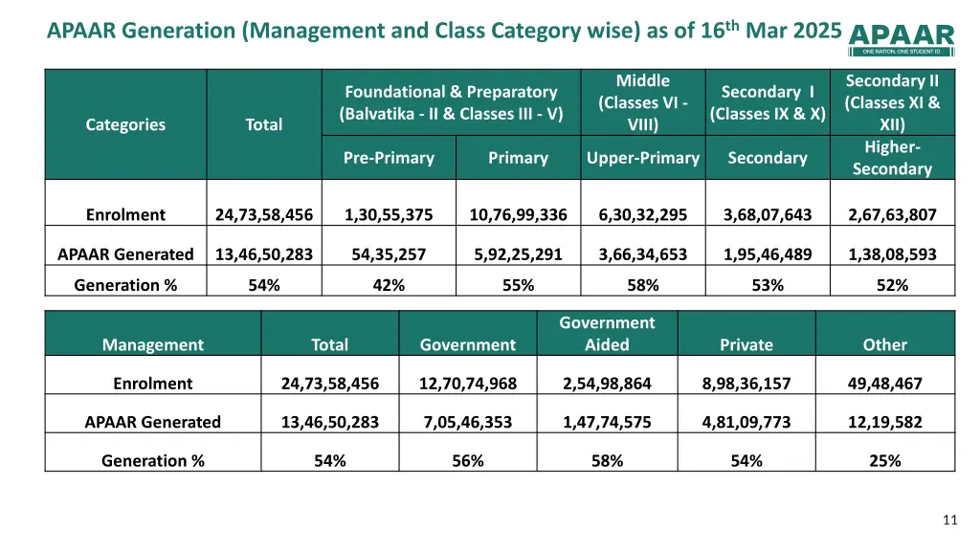The height and width of the screenshot is (551, 980).
Task: Select Secondary enrolment value 3,68,07,643
Action: tap(768, 215)
